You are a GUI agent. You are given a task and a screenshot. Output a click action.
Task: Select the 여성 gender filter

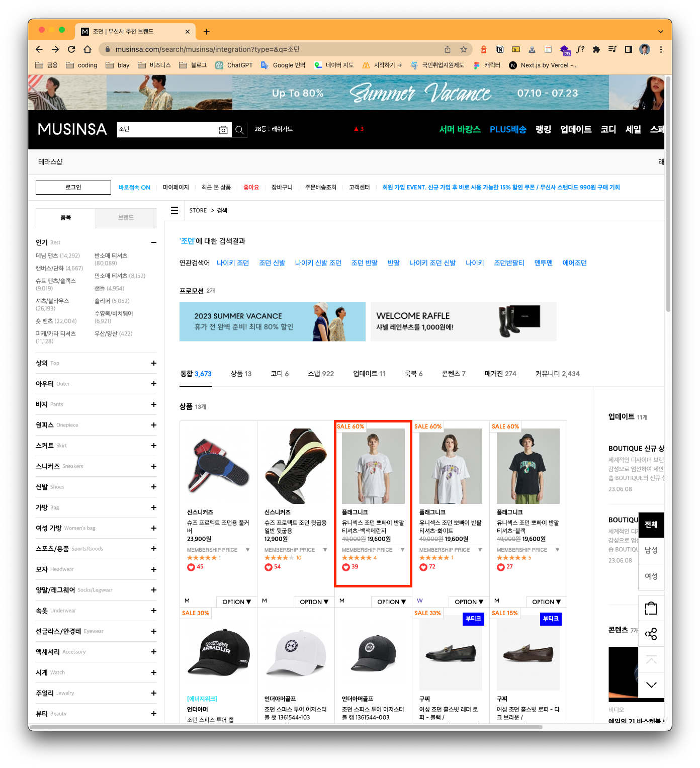click(651, 576)
